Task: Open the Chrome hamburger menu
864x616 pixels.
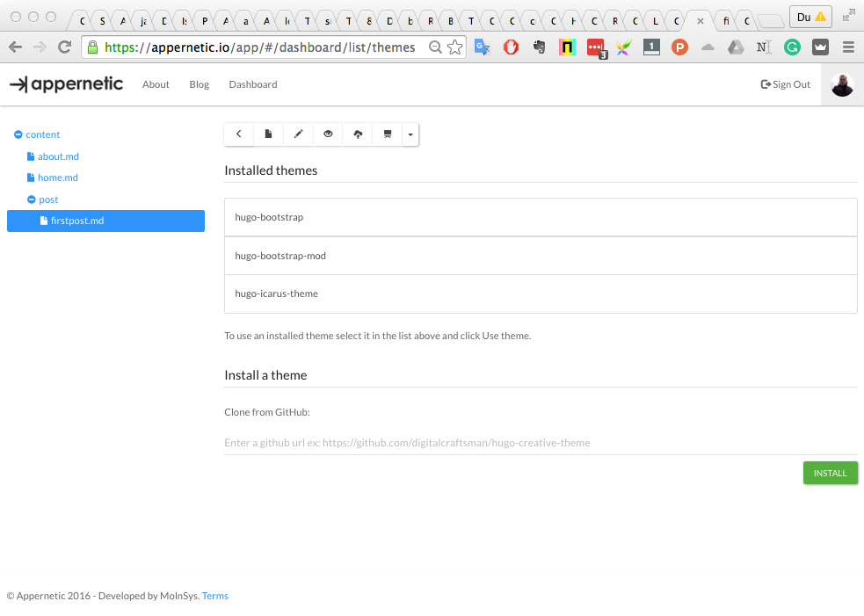Action: [x=848, y=47]
